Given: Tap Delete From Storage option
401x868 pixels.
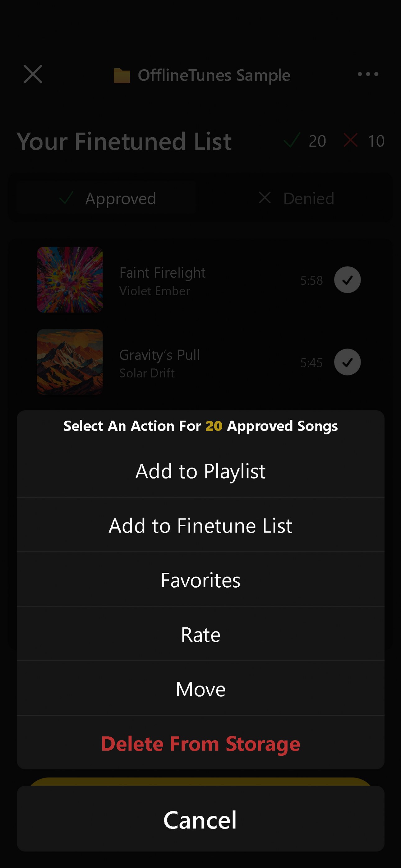Looking at the screenshot, I should click(x=200, y=744).
